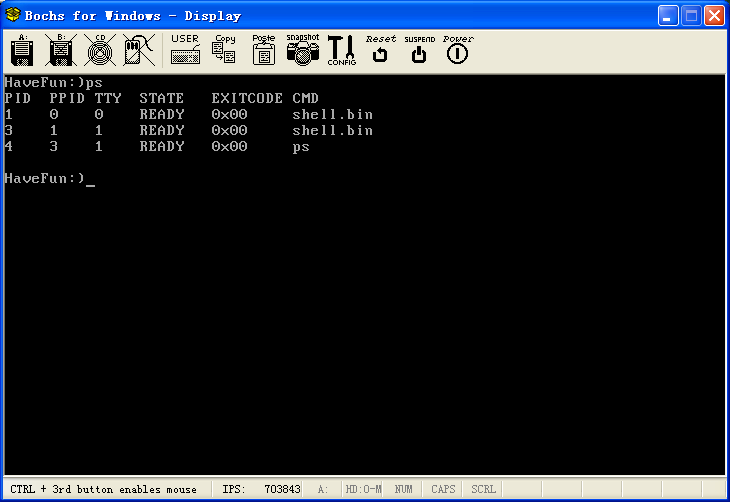Click the Reset button in the toolbar
The image size is (730, 502).
click(x=381, y=49)
